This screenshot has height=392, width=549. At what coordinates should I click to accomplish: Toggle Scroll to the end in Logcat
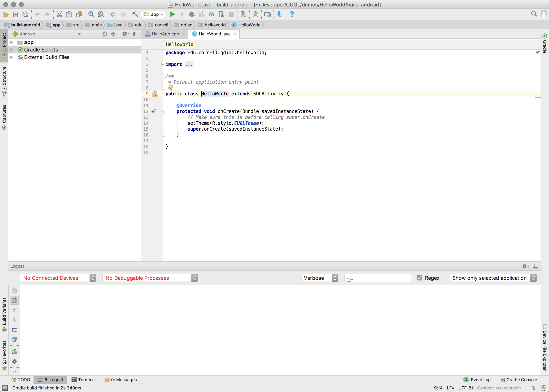click(14, 300)
